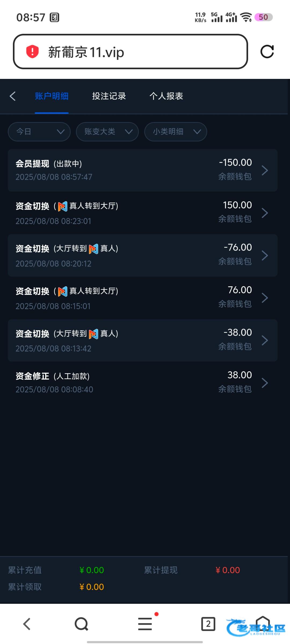Open the 资金修正 人工加款 38.00 entry
Image resolution: width=290 pixels, height=644 pixels.
[143, 383]
